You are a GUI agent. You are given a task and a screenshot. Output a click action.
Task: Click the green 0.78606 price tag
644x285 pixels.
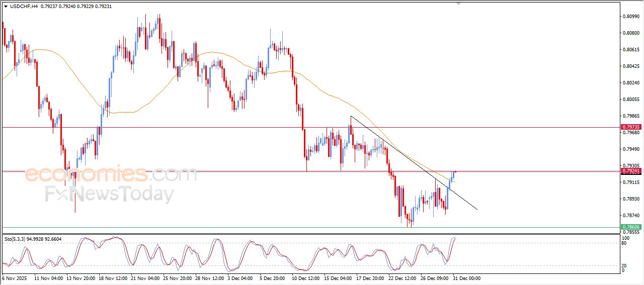631,227
